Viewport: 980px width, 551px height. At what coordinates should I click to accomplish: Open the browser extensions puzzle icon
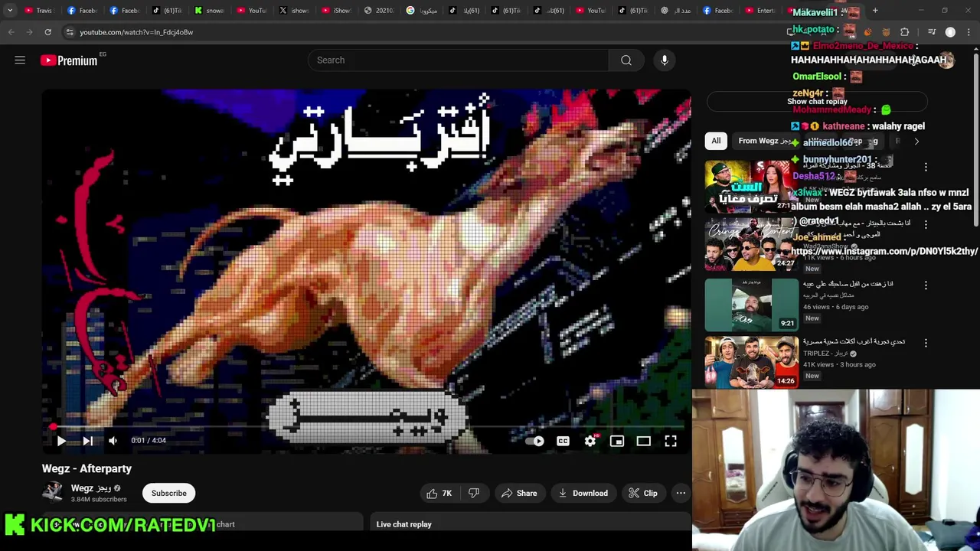(904, 32)
